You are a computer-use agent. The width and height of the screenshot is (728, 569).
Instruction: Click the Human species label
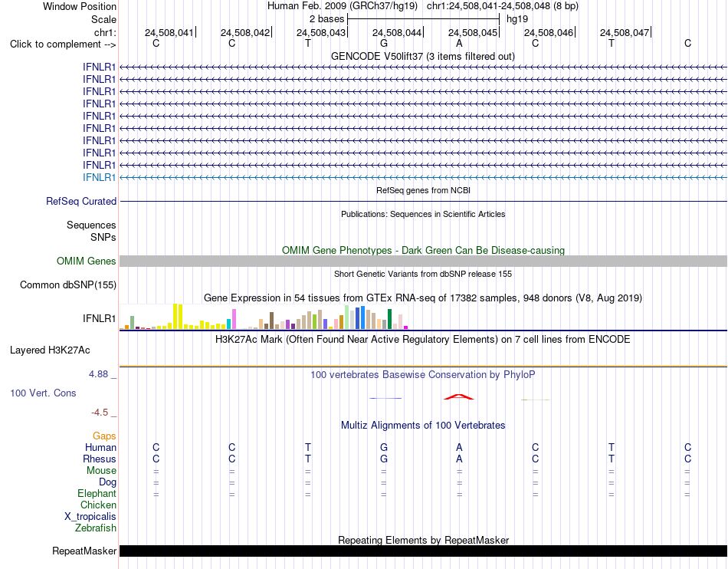click(x=100, y=447)
